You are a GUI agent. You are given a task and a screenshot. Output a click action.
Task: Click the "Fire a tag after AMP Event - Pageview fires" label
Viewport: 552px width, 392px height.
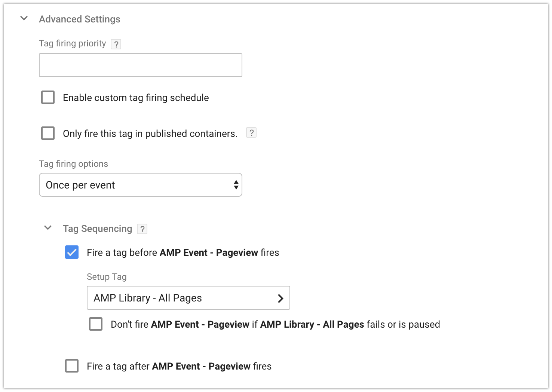(x=179, y=366)
